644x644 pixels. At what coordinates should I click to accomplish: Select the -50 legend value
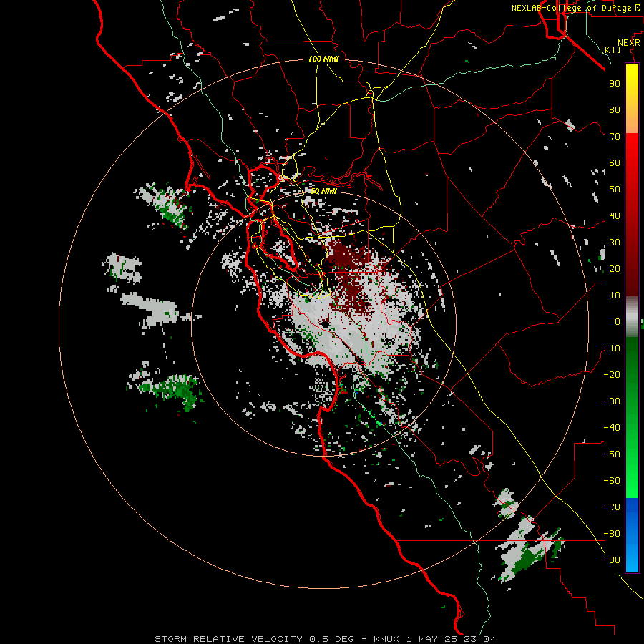[612, 454]
